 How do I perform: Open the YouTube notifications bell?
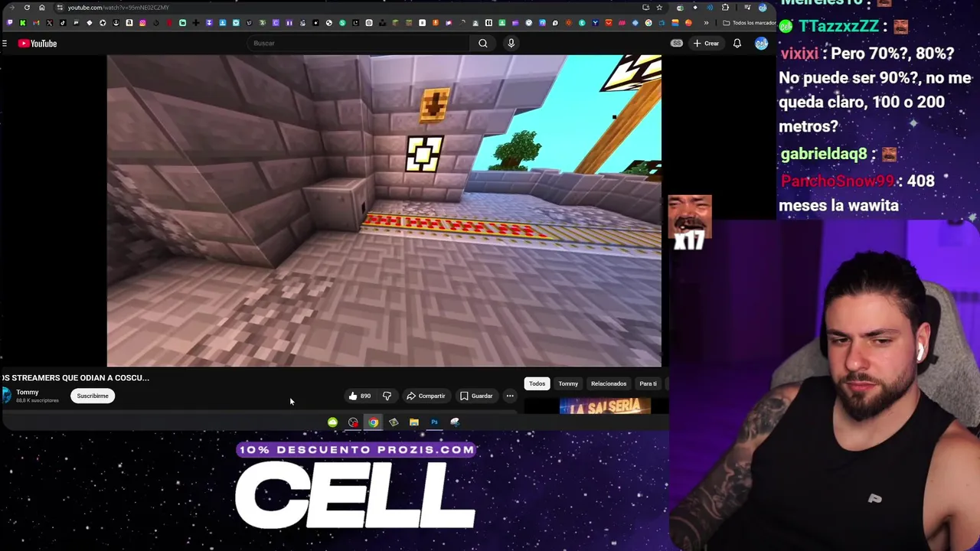pos(737,44)
